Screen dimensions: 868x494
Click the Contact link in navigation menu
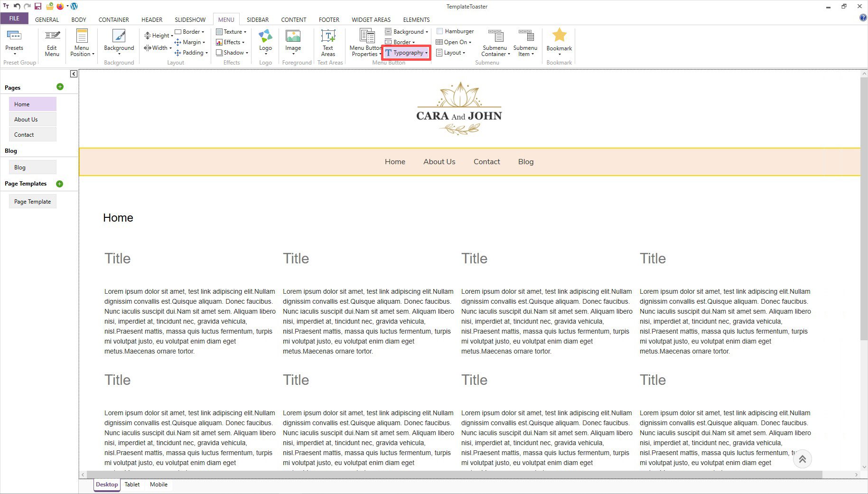(x=486, y=162)
